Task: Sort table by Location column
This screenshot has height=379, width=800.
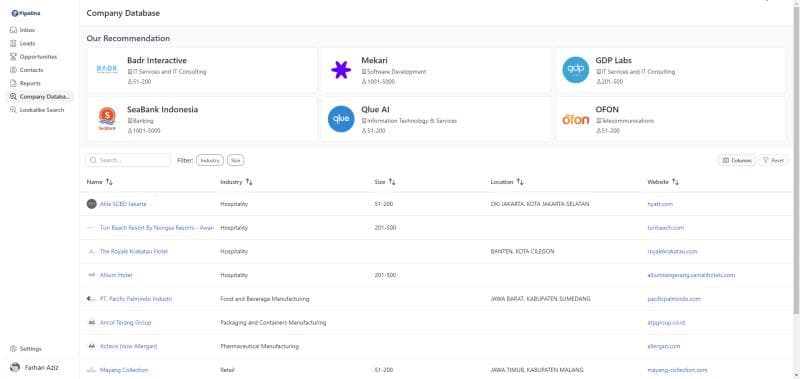Action: click(x=507, y=182)
